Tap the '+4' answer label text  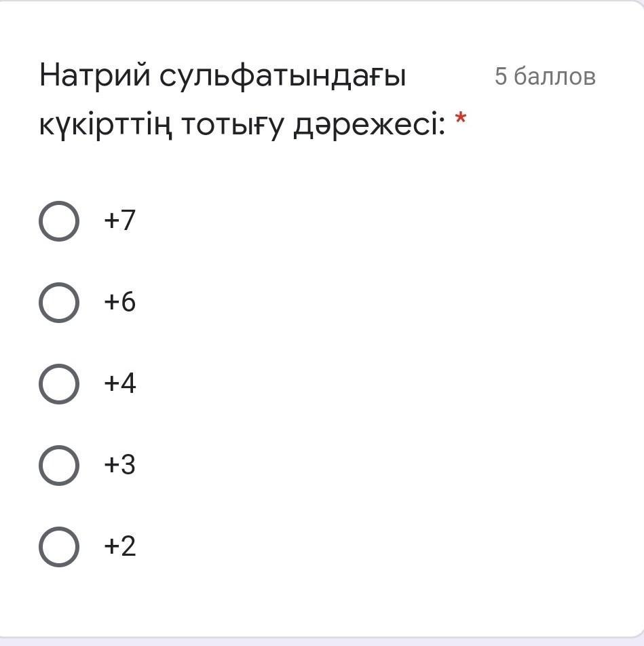point(119,384)
